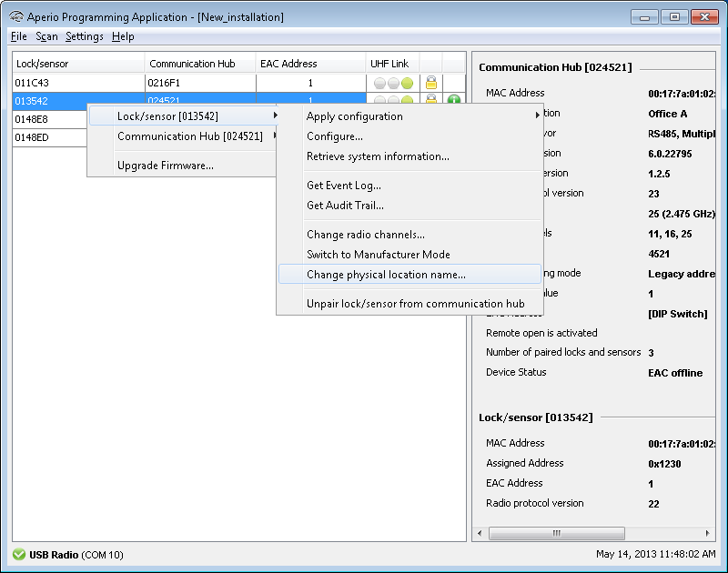Click the EAC offline device status value
728x573 pixels.
point(675,373)
